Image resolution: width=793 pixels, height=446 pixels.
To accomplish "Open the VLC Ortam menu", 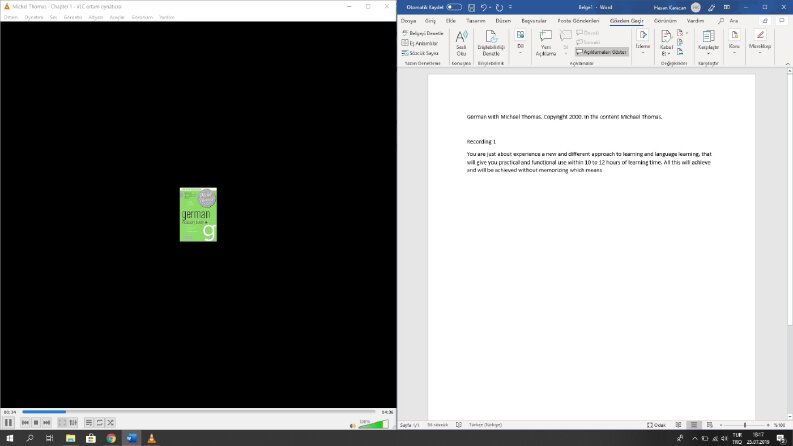I will (11, 17).
